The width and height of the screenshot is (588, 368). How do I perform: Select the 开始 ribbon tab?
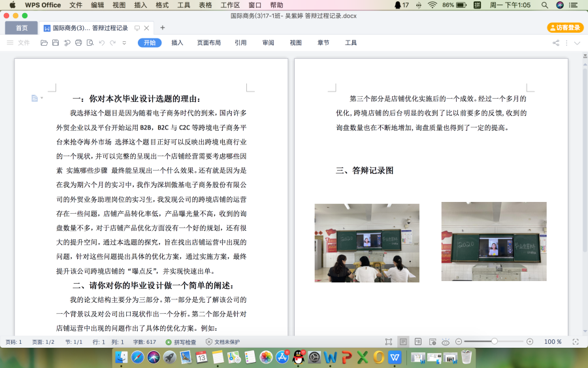150,42
